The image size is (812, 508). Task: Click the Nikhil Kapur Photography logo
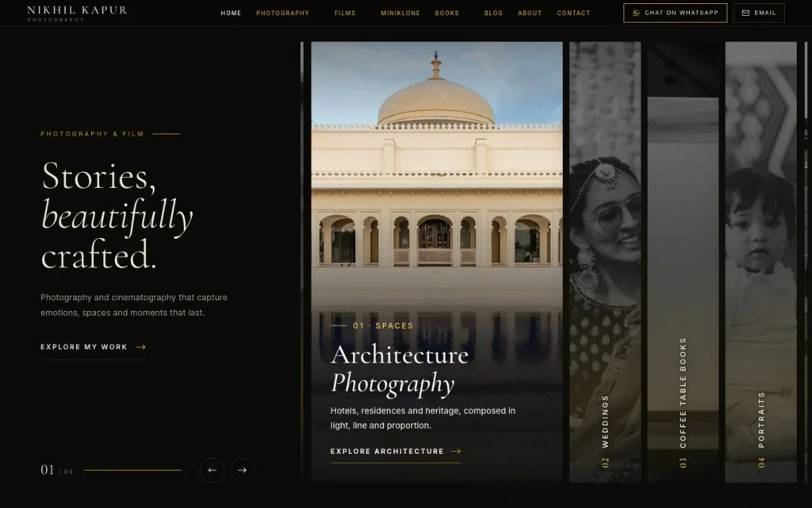coord(77,13)
